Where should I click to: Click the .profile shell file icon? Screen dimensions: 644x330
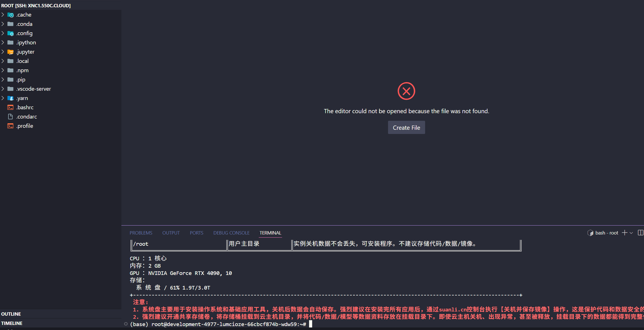coord(10,126)
